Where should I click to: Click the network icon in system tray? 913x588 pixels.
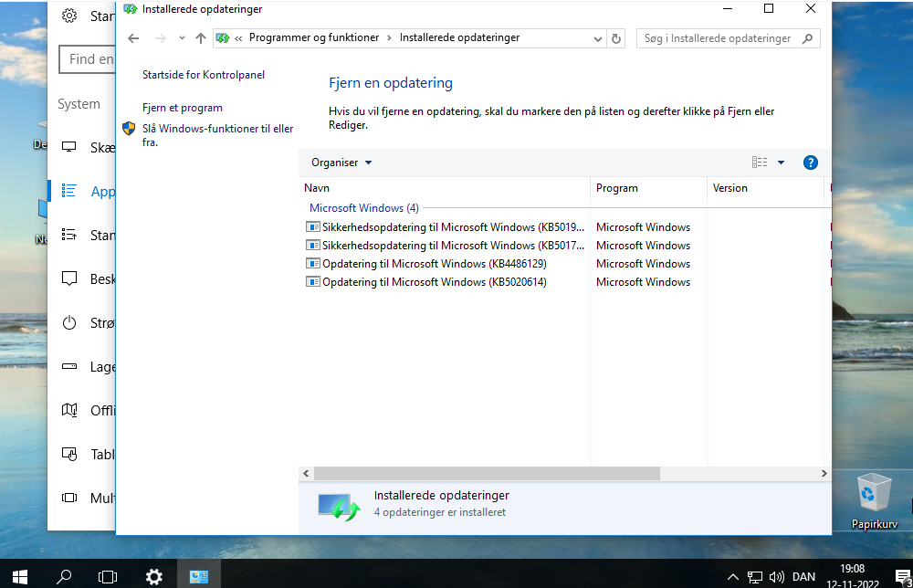pos(755,577)
